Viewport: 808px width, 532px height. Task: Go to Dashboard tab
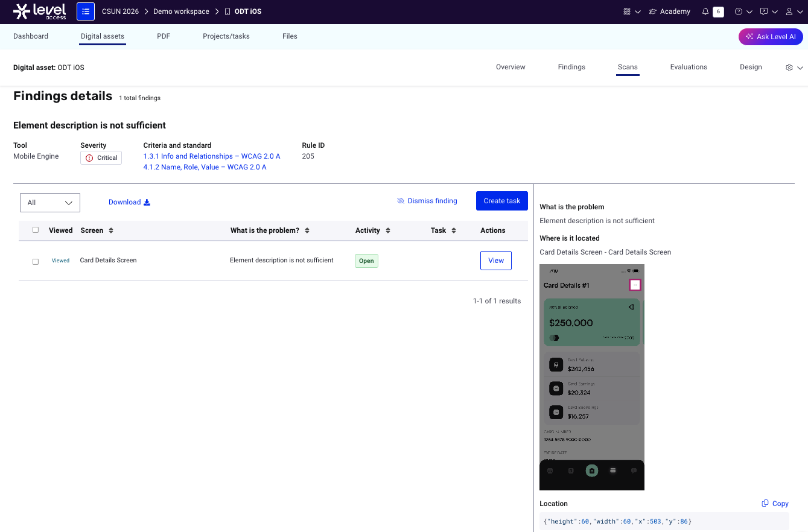click(x=31, y=36)
